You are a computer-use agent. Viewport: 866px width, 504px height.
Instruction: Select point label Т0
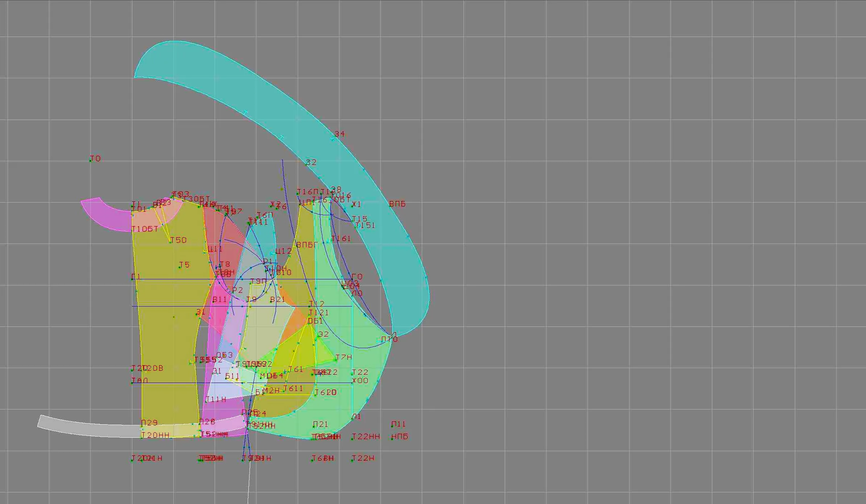(x=95, y=159)
